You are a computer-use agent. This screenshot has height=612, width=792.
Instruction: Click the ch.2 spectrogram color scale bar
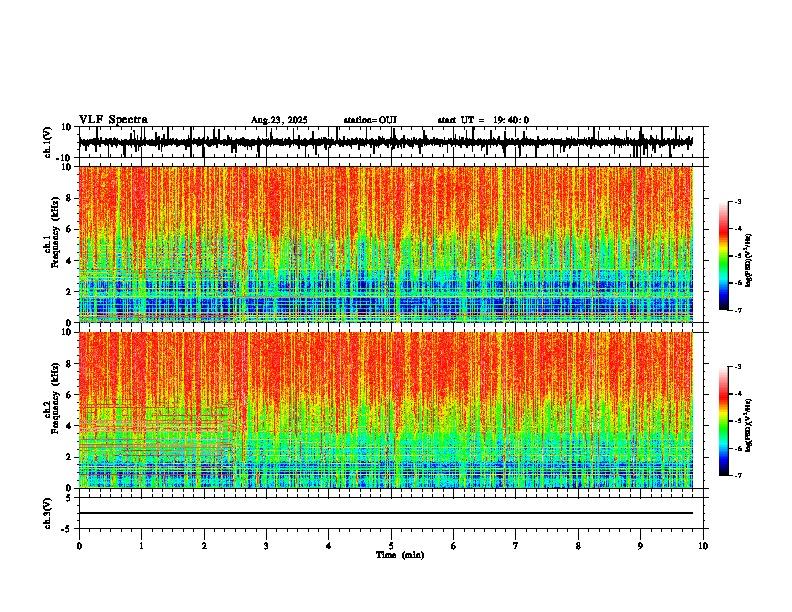(724, 421)
